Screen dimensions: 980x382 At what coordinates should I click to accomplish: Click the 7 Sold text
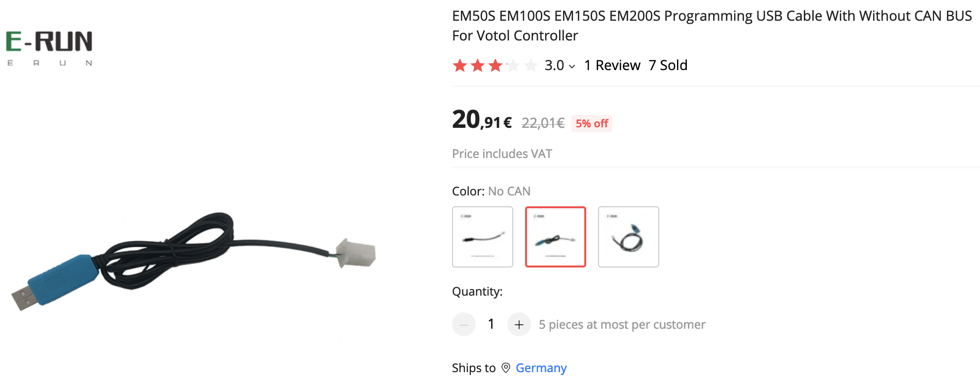tap(668, 65)
